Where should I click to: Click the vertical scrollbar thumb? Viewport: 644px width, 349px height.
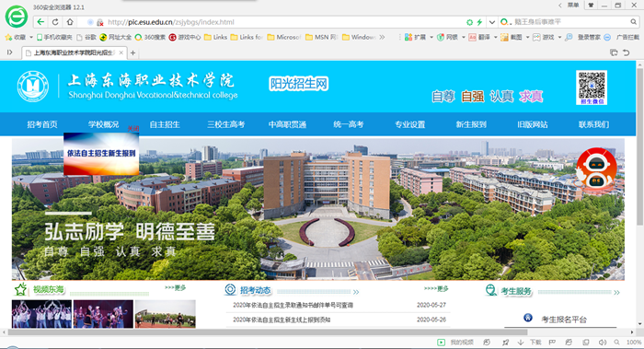[640, 147]
